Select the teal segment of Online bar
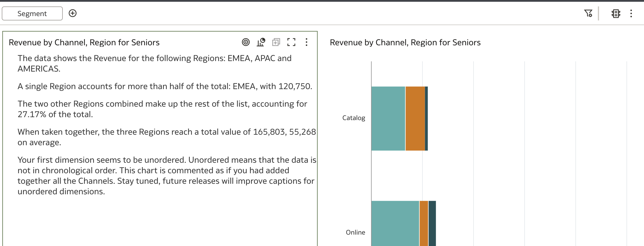The image size is (644, 246). coord(395,224)
